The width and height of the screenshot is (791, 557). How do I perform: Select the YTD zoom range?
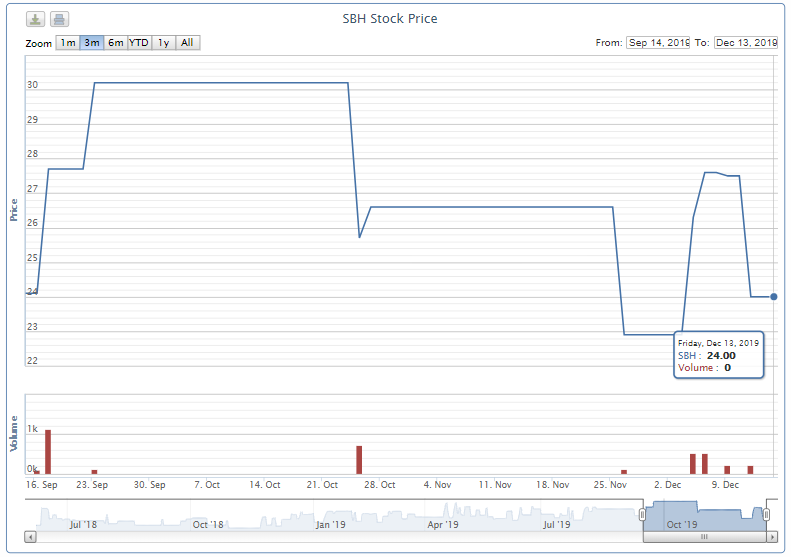[x=139, y=43]
